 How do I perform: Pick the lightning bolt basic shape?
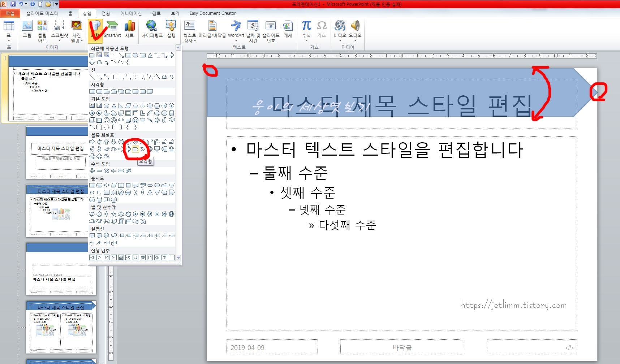(150, 120)
